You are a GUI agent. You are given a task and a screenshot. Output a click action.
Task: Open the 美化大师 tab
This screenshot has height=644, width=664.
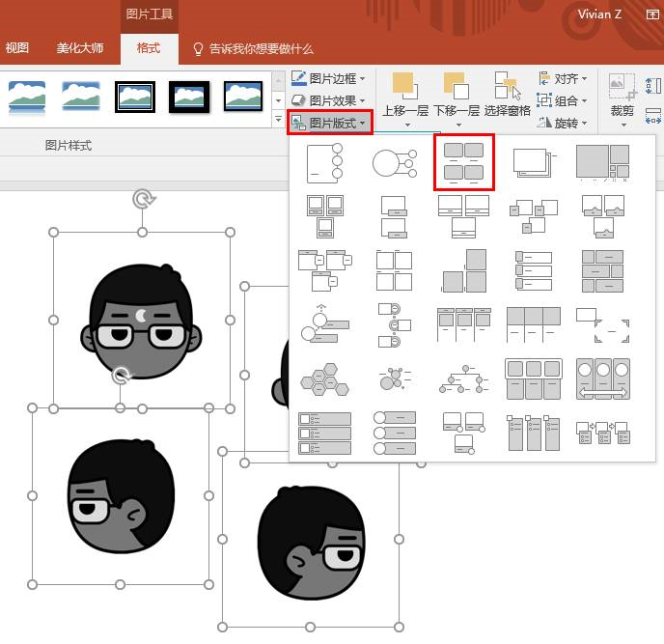point(79,48)
